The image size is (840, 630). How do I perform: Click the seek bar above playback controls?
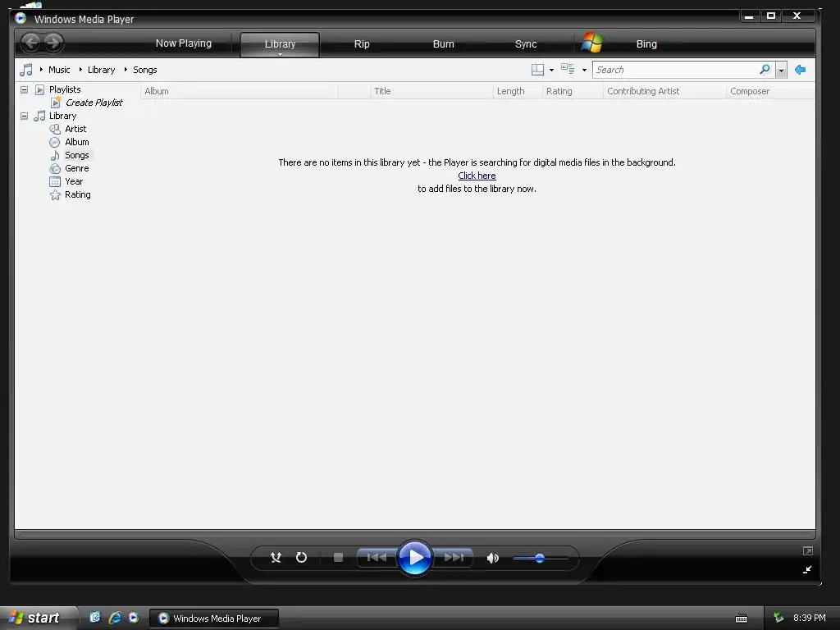[x=415, y=534]
